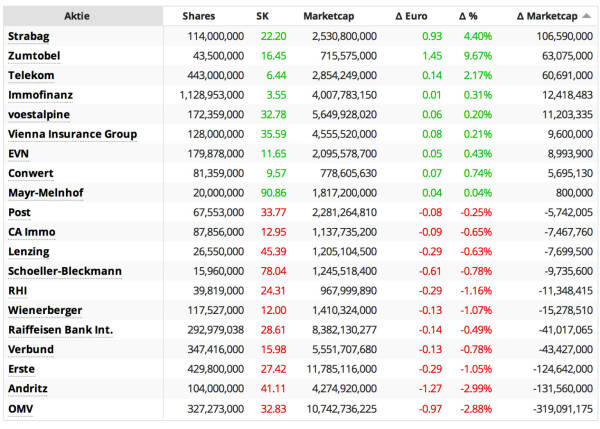Click the Raiffeisen Bank Int. link

click(x=60, y=329)
